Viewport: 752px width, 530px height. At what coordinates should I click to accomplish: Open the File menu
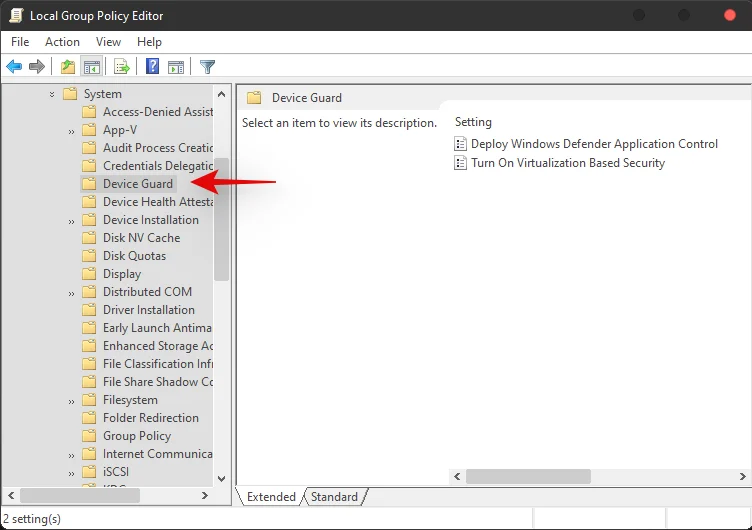(20, 42)
